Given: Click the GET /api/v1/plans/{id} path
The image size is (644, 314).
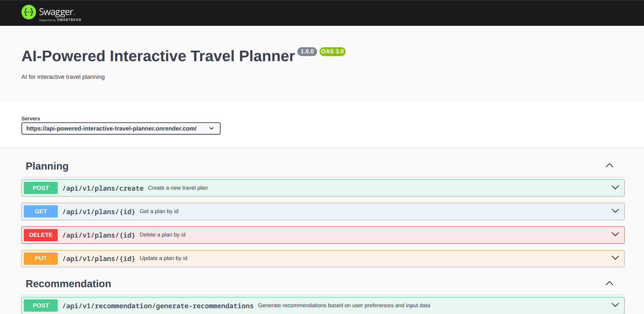Looking at the screenshot, I should click(x=99, y=212).
